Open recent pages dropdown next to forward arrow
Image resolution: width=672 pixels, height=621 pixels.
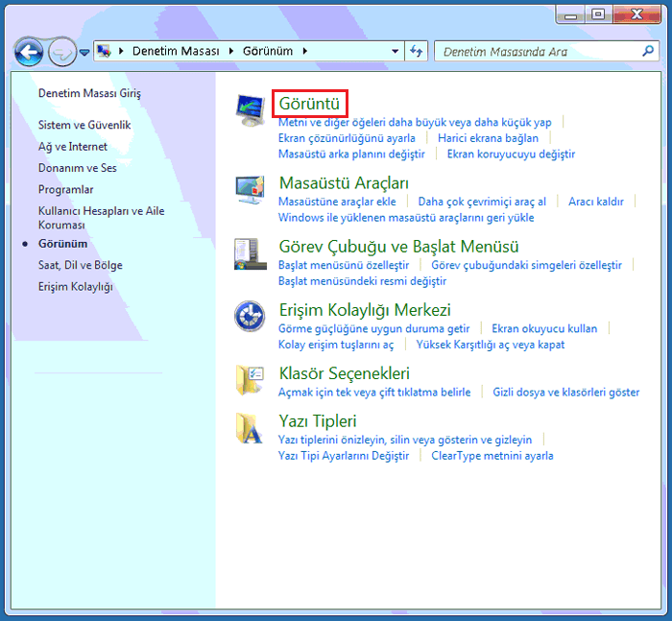coord(84,52)
